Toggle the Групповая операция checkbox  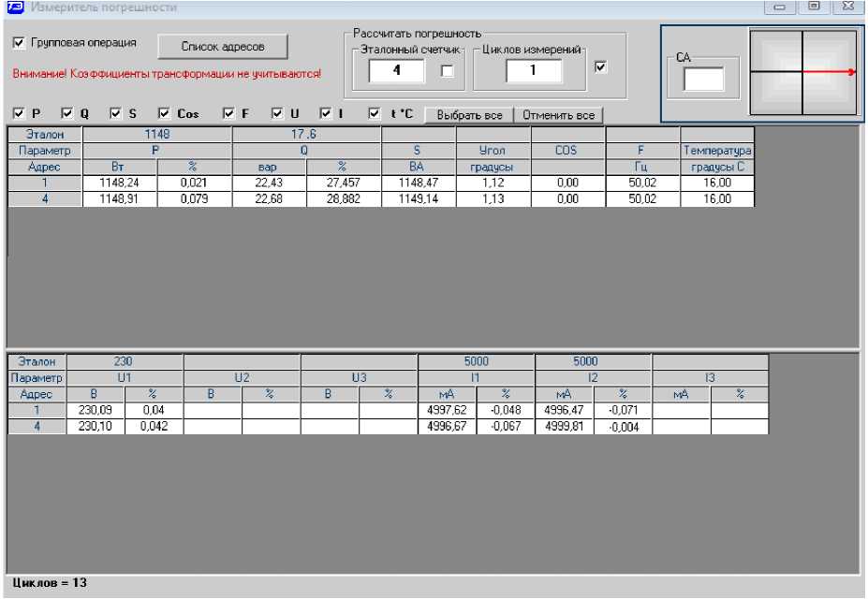click(x=19, y=43)
